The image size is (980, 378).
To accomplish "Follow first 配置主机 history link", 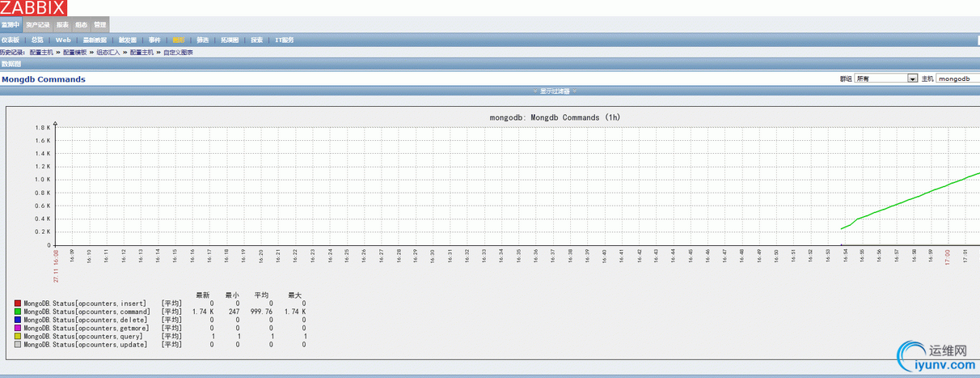I will 41,52.
